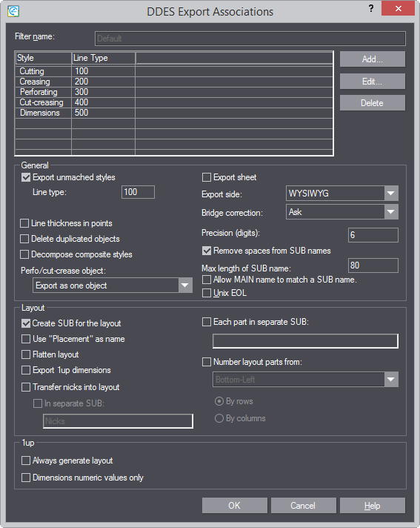Click the Line Type column header
This screenshot has width=420, height=528.
coord(103,58)
